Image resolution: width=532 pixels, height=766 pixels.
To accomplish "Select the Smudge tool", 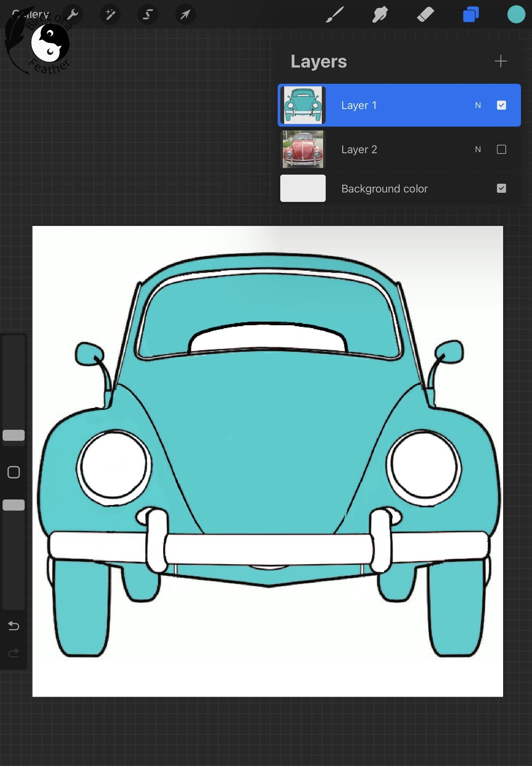I will [x=380, y=14].
